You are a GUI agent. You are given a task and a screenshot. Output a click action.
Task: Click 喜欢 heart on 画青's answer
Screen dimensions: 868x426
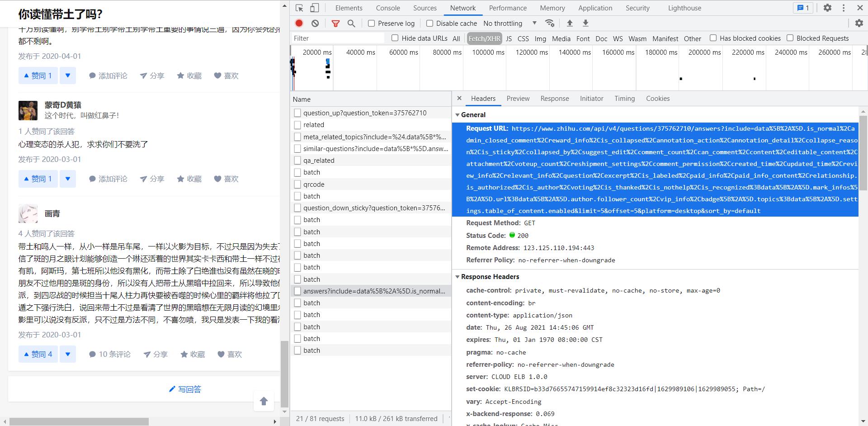point(230,354)
